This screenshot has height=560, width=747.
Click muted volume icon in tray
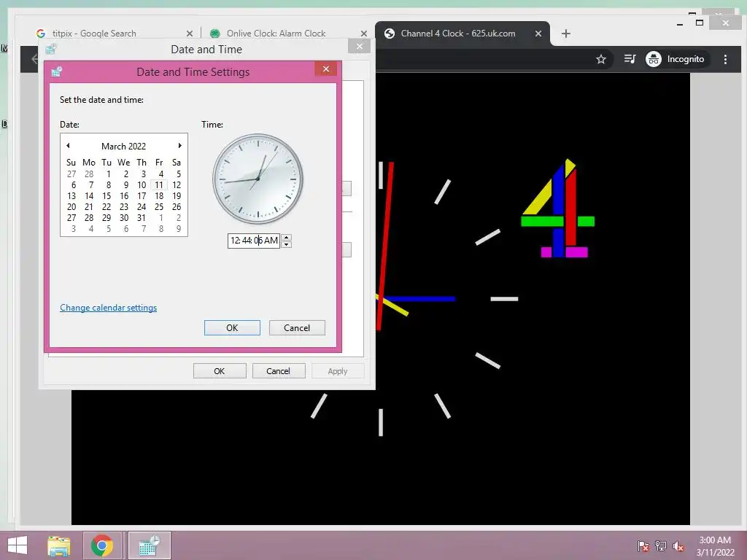pos(678,546)
